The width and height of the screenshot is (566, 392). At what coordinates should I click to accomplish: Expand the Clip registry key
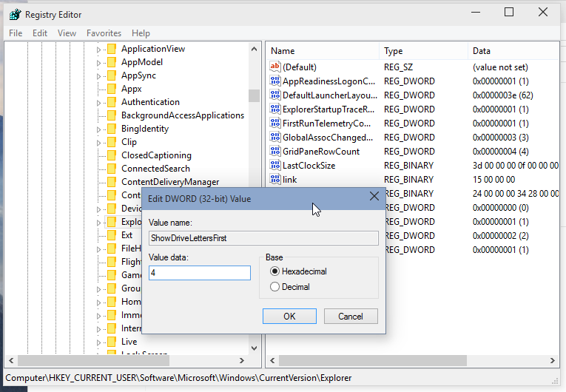[x=98, y=143]
